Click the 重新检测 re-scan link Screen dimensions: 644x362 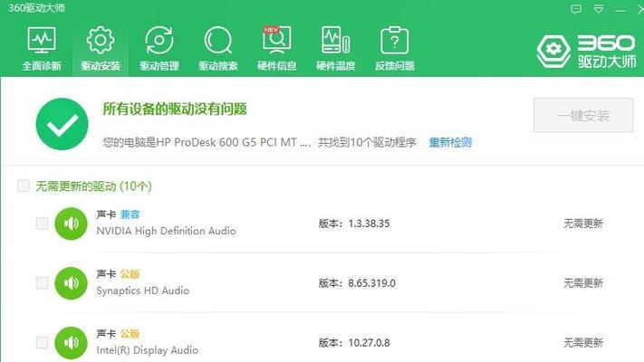pos(450,142)
